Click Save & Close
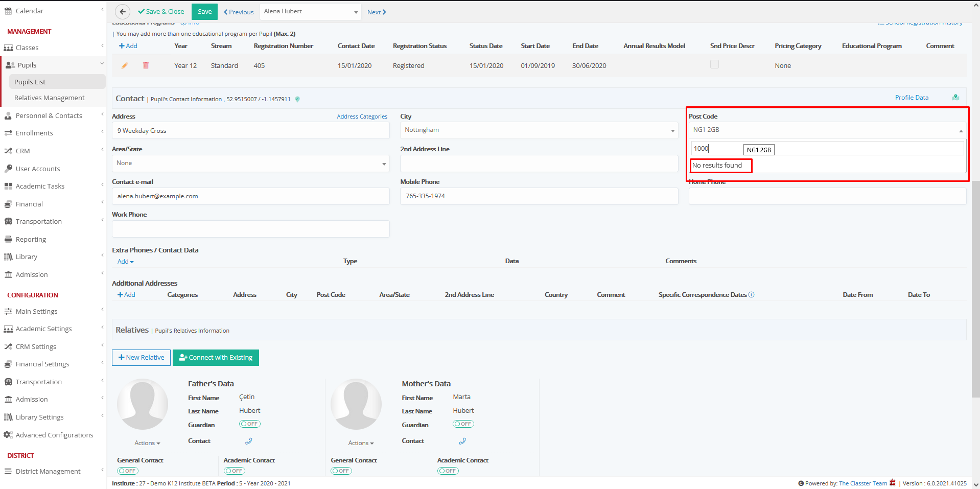 pos(161,12)
